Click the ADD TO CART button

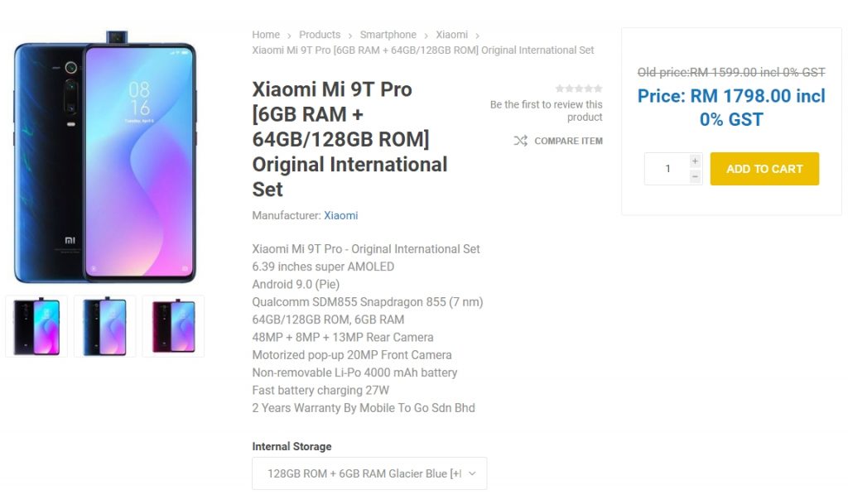click(764, 169)
